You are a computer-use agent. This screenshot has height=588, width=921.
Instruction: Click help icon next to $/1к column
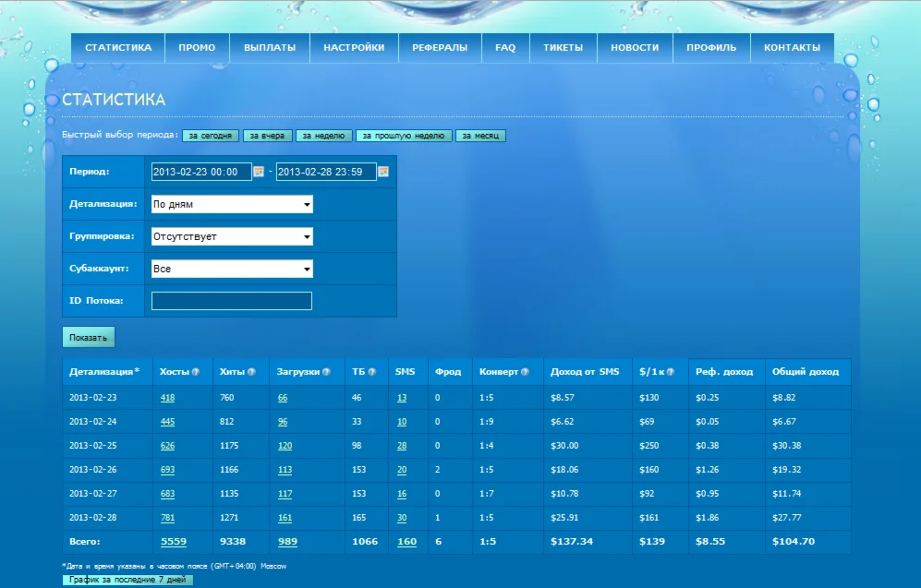671,372
